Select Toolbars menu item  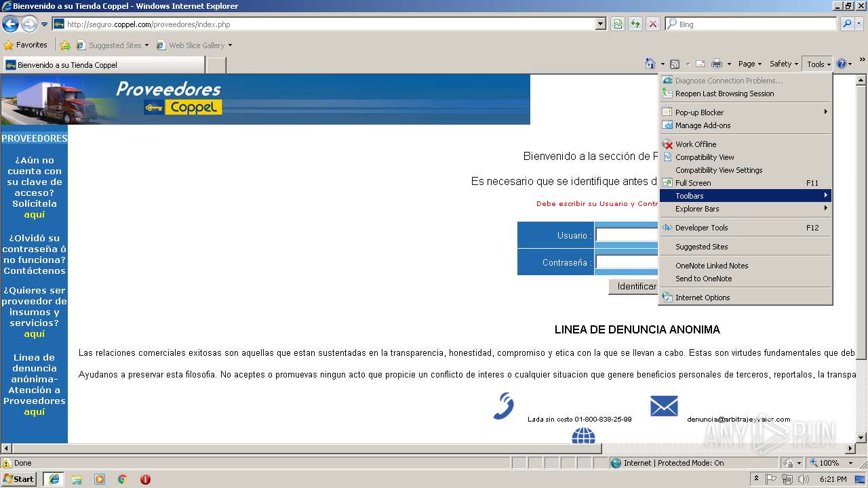(745, 196)
